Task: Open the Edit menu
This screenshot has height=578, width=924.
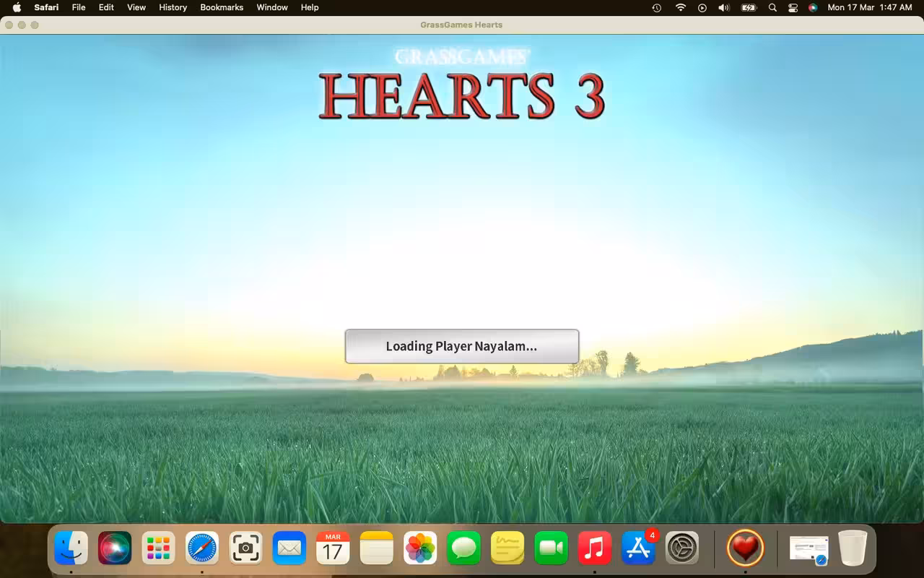Action: [106, 7]
